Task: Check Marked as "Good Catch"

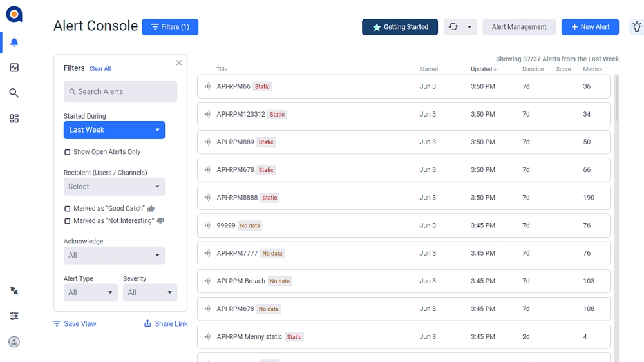Action: pyautogui.click(x=68, y=209)
